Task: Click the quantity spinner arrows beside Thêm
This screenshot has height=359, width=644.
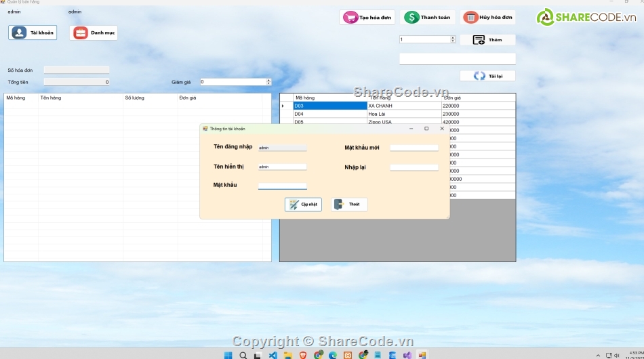Action: pos(453,40)
